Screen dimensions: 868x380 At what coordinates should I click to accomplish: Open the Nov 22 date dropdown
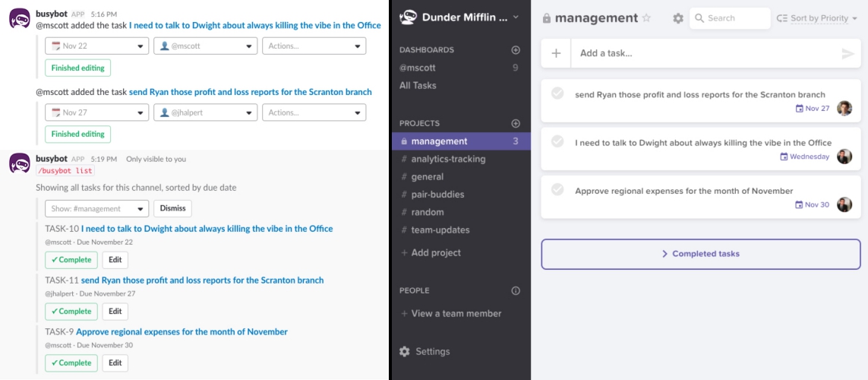[97, 46]
